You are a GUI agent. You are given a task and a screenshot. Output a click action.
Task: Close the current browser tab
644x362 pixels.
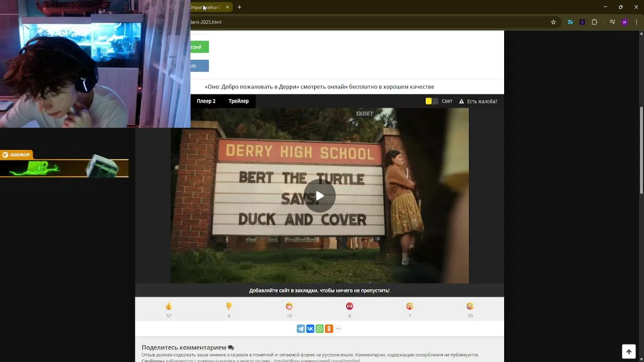tap(227, 7)
